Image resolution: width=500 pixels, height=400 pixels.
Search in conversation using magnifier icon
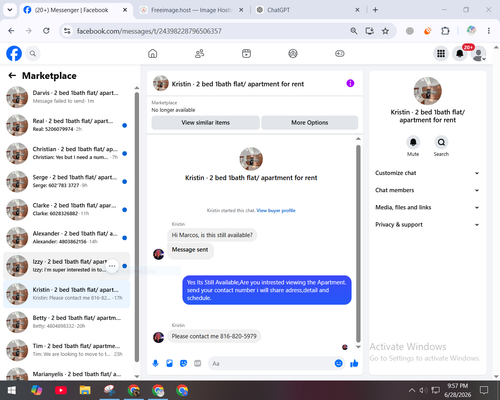click(441, 142)
